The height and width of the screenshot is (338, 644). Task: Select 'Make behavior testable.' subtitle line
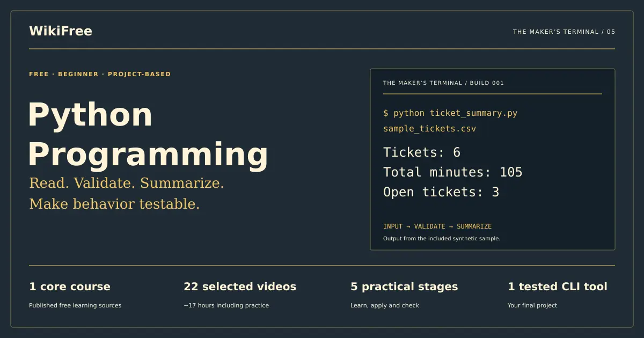(114, 204)
